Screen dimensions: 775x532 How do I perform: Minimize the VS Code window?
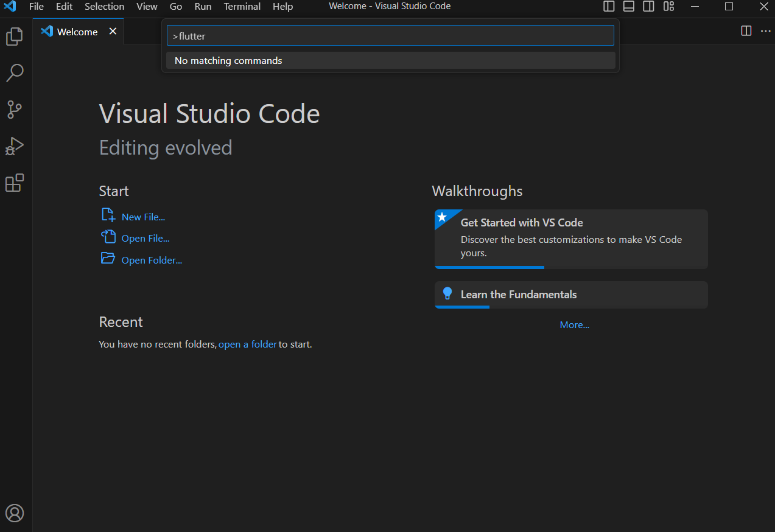coord(696,7)
